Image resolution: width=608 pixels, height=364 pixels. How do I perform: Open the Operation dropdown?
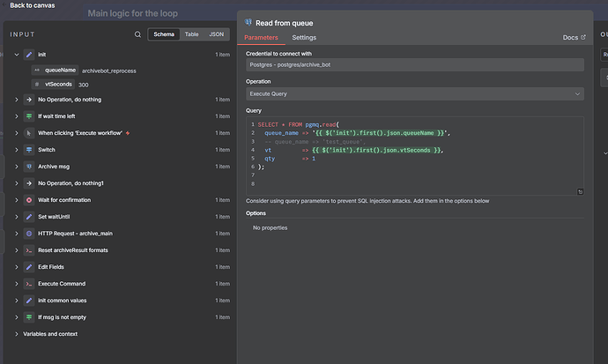414,93
